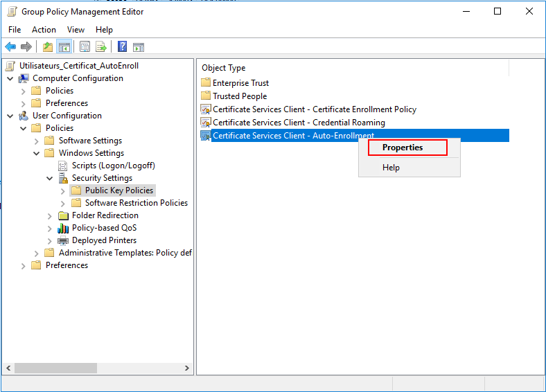This screenshot has height=392, width=546.
Task: Expand the Public Key Policies node
Action: point(62,191)
